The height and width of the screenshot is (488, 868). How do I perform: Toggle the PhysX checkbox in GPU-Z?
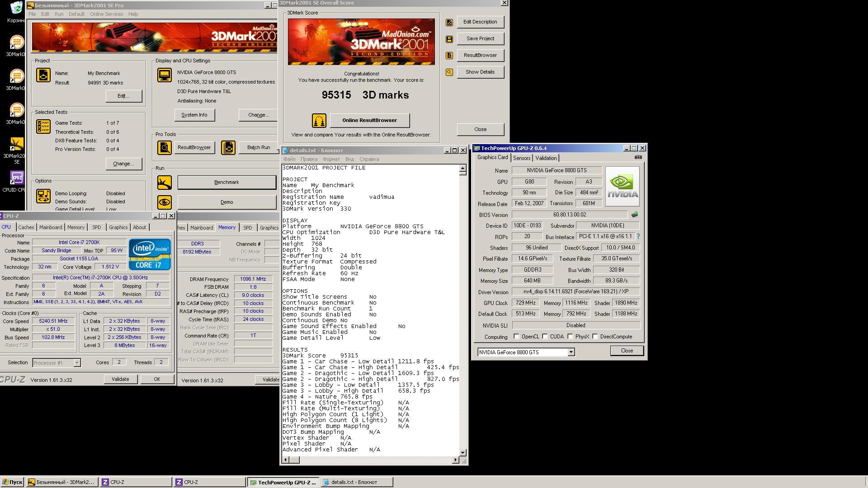pyautogui.click(x=571, y=337)
